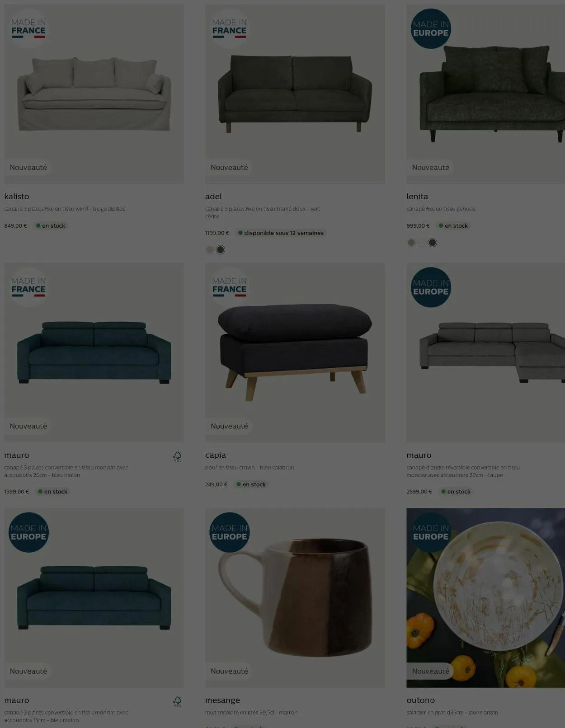Open the capia pouf title link
This screenshot has width=565, height=728.
pyautogui.click(x=216, y=455)
